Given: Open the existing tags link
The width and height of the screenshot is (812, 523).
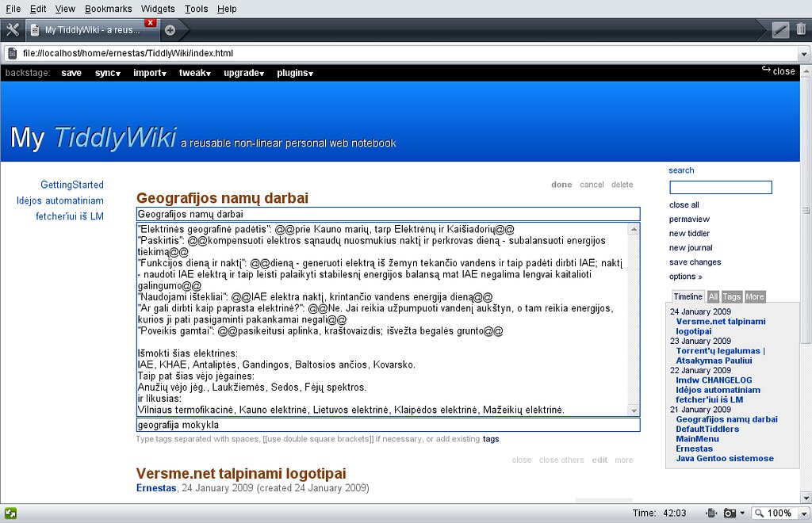Looking at the screenshot, I should [x=491, y=439].
